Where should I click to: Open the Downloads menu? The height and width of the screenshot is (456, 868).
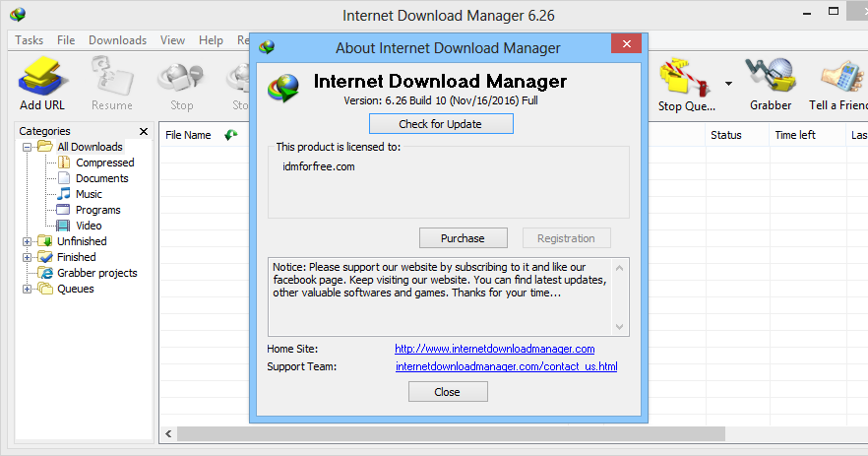(x=117, y=40)
